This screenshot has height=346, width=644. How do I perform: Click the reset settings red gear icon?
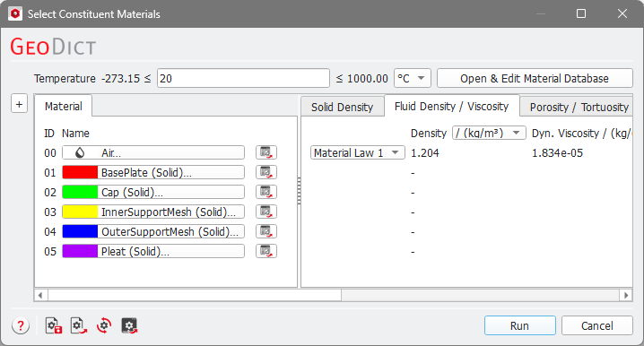(104, 326)
